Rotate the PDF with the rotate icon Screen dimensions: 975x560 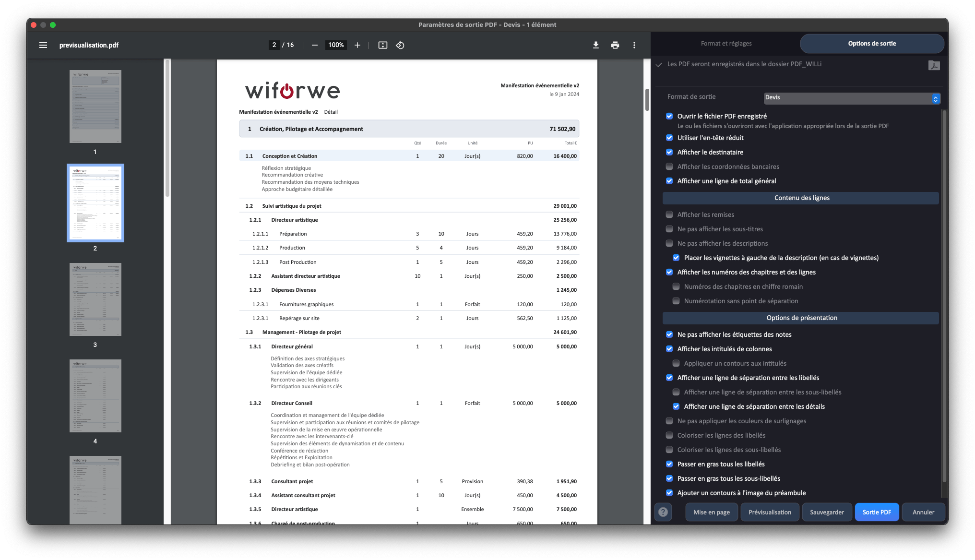pos(400,45)
